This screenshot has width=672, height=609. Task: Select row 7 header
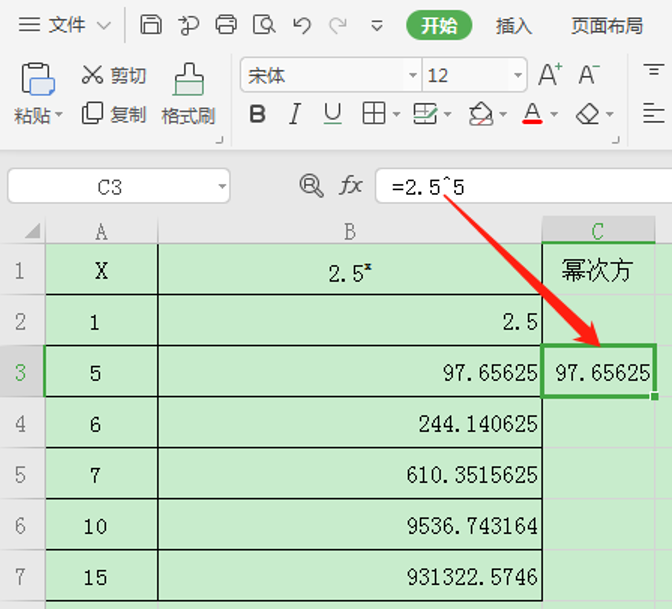click(x=21, y=576)
